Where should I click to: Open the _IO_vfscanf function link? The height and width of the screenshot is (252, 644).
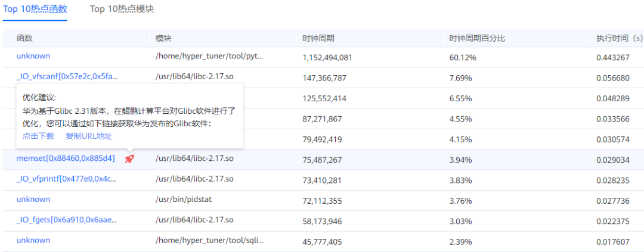click(67, 76)
